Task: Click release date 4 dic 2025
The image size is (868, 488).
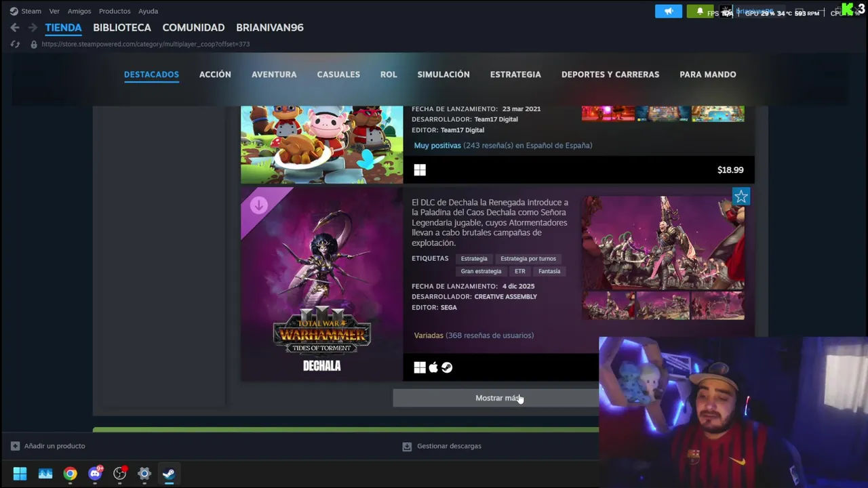Action: 518,287
